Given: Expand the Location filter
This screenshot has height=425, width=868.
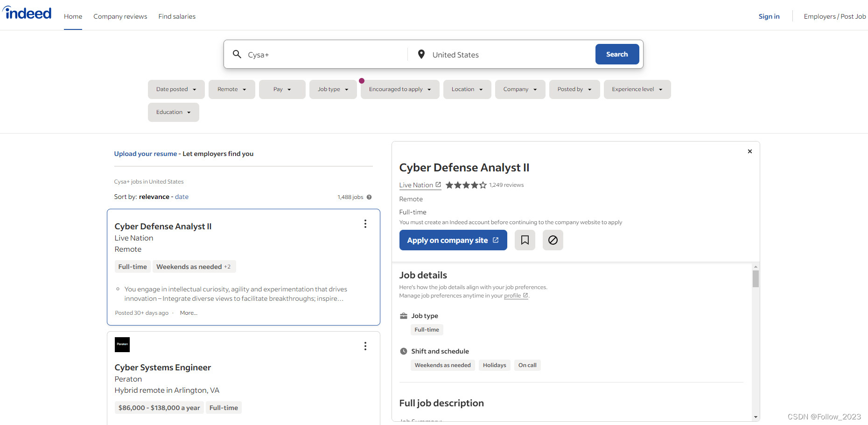Looking at the screenshot, I should pyautogui.click(x=467, y=89).
